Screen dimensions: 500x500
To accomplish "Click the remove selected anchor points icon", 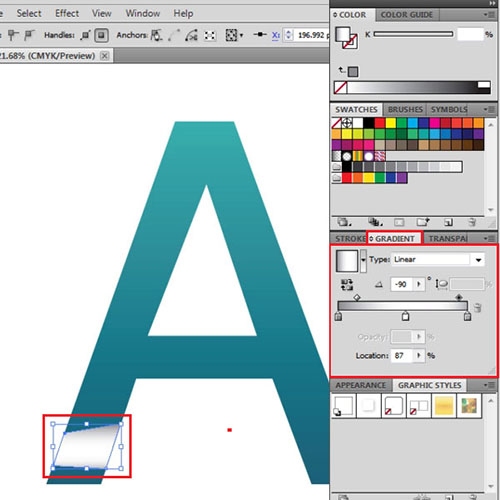I will (x=156, y=35).
